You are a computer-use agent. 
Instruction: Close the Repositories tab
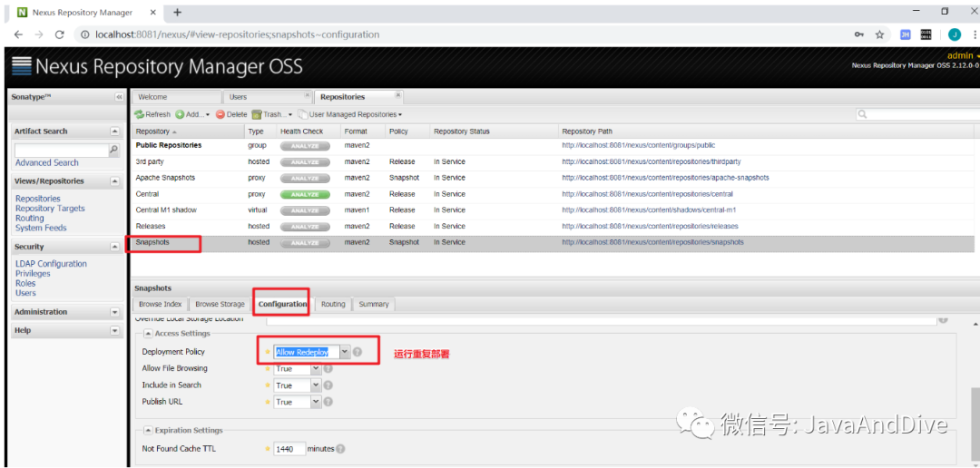(397, 95)
